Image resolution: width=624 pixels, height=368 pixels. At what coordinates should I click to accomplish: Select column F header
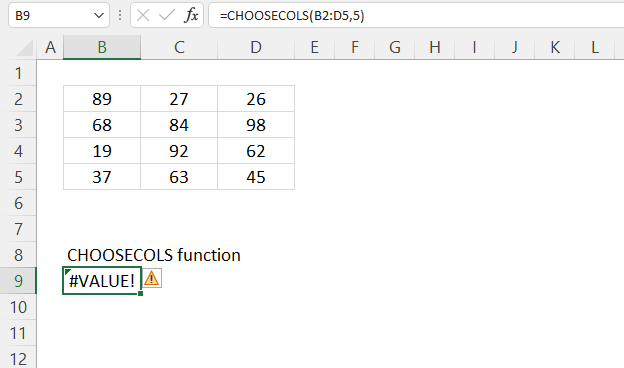pos(355,48)
